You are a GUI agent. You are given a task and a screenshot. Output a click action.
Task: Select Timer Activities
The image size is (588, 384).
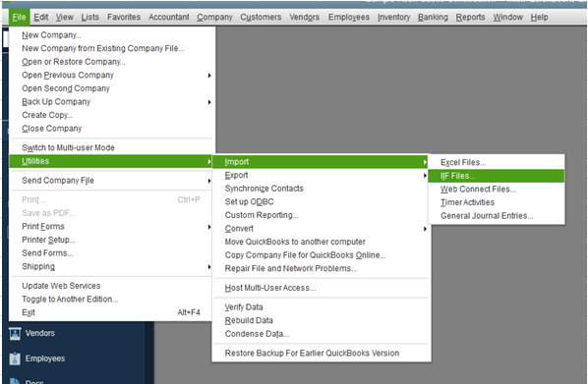pos(497,202)
